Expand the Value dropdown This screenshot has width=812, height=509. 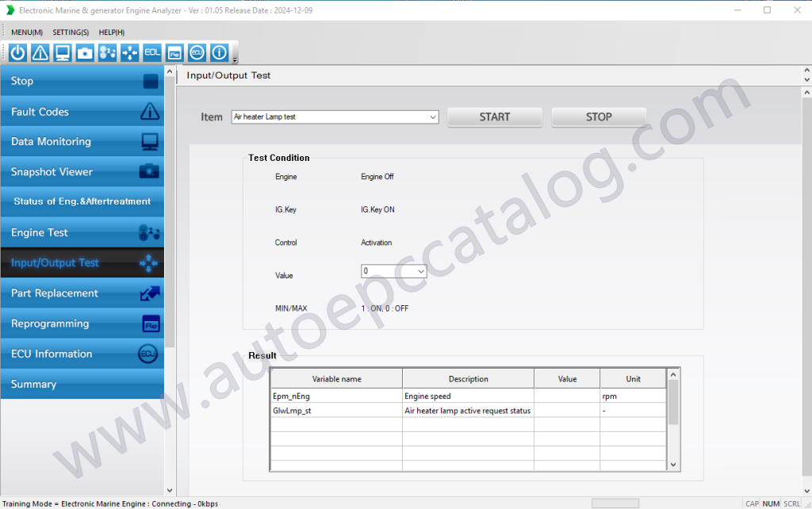pyautogui.click(x=420, y=271)
